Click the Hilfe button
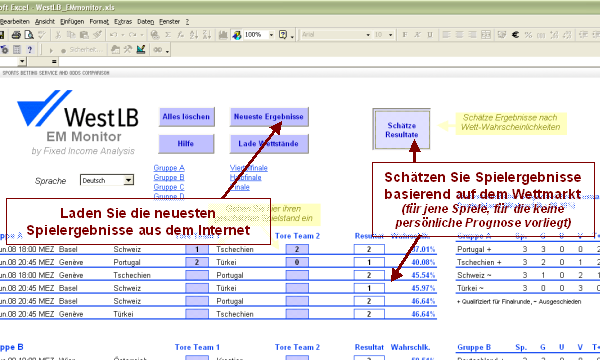Image resolution: width=600 pixels, height=360 pixels. pyautogui.click(x=186, y=143)
